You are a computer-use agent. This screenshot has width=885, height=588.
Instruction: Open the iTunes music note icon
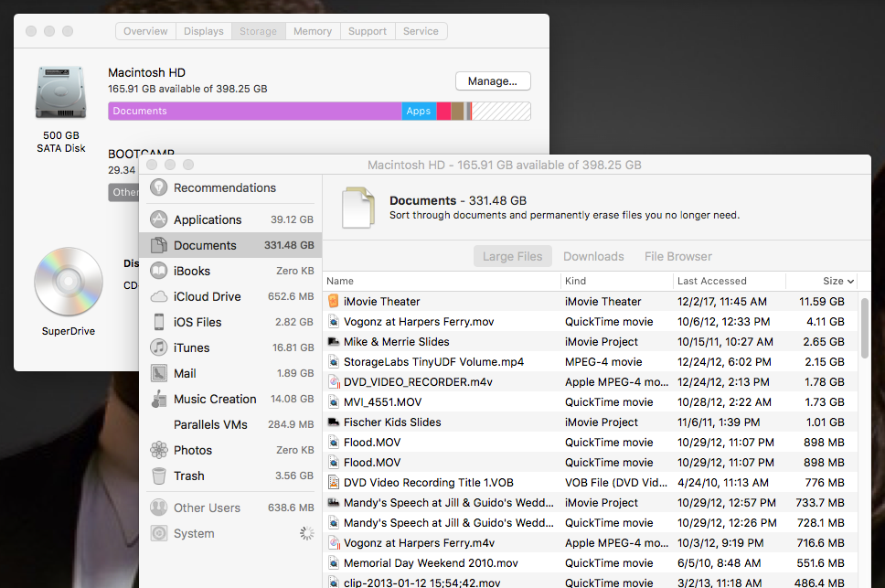[x=159, y=347]
